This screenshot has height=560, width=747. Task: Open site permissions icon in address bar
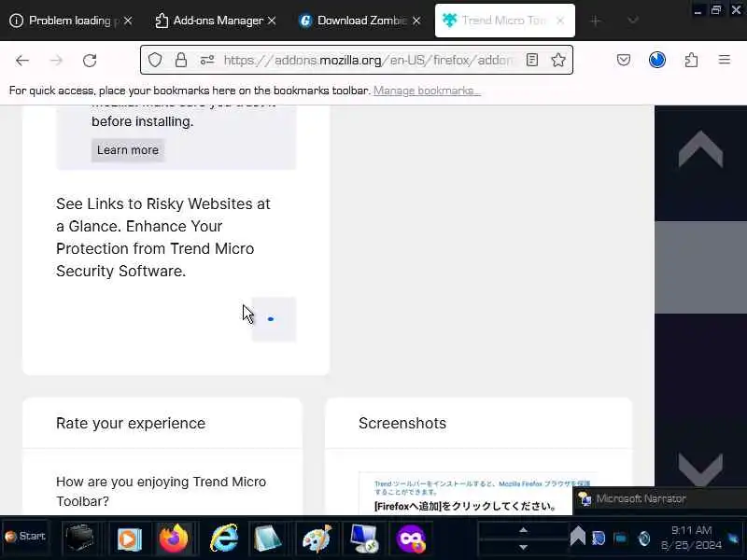[x=206, y=60]
